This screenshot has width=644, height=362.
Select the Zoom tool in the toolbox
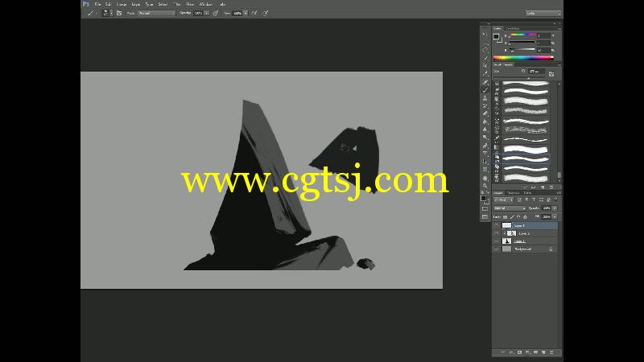485,186
